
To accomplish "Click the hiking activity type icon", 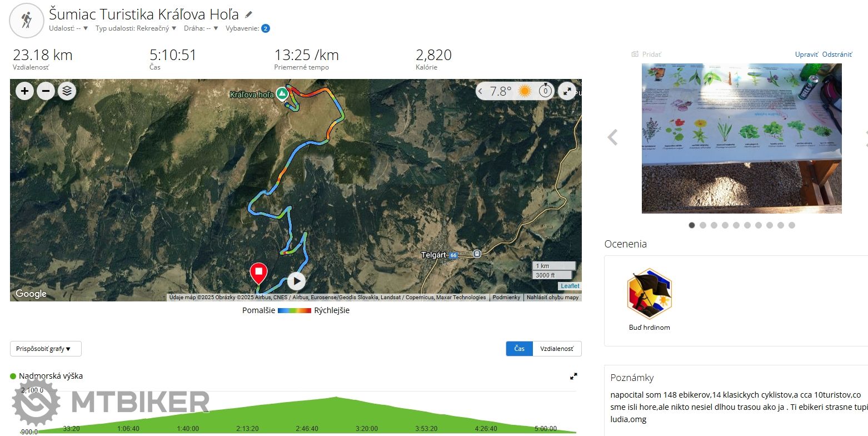I will pyautogui.click(x=26, y=21).
